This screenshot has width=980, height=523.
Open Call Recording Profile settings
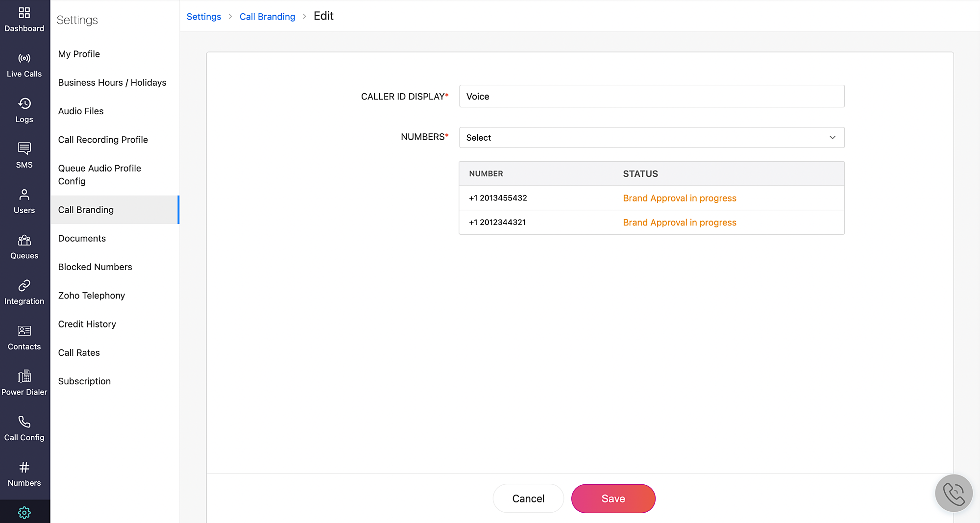click(x=103, y=140)
